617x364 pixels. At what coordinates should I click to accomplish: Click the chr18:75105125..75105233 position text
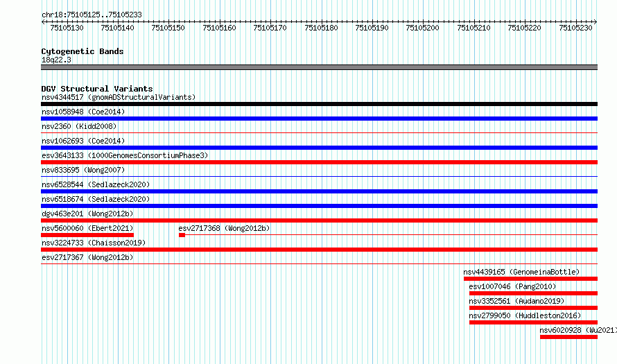pos(92,15)
